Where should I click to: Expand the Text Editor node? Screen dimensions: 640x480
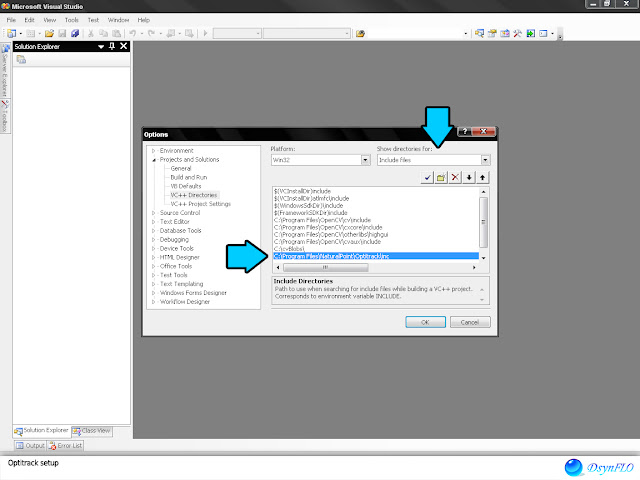tap(154, 222)
